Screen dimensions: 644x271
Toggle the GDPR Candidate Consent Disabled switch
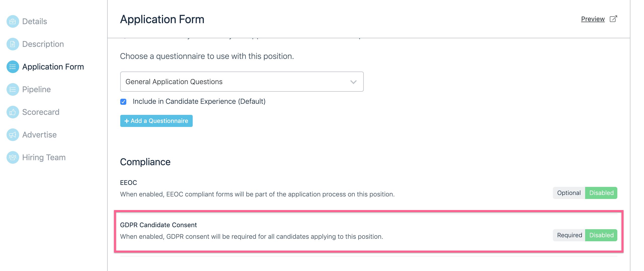point(601,235)
